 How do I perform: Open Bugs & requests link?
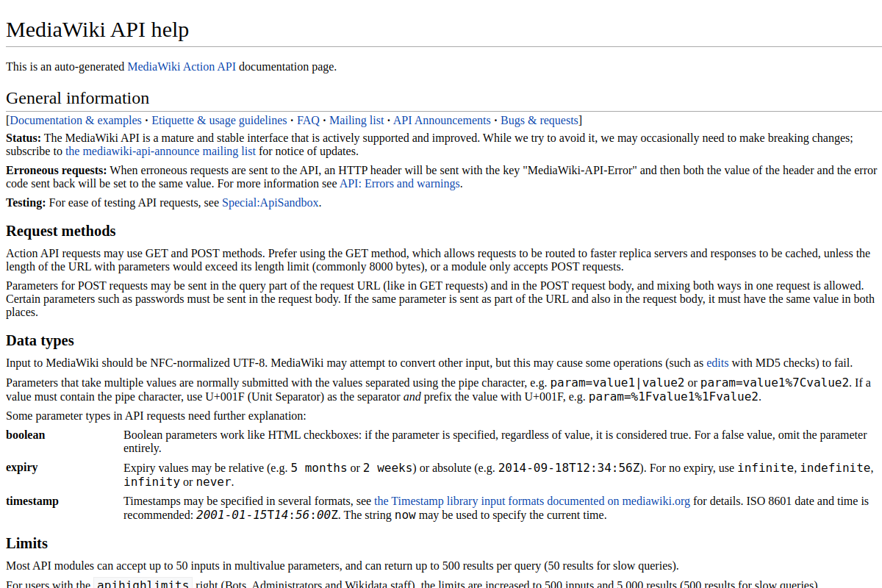pos(539,120)
